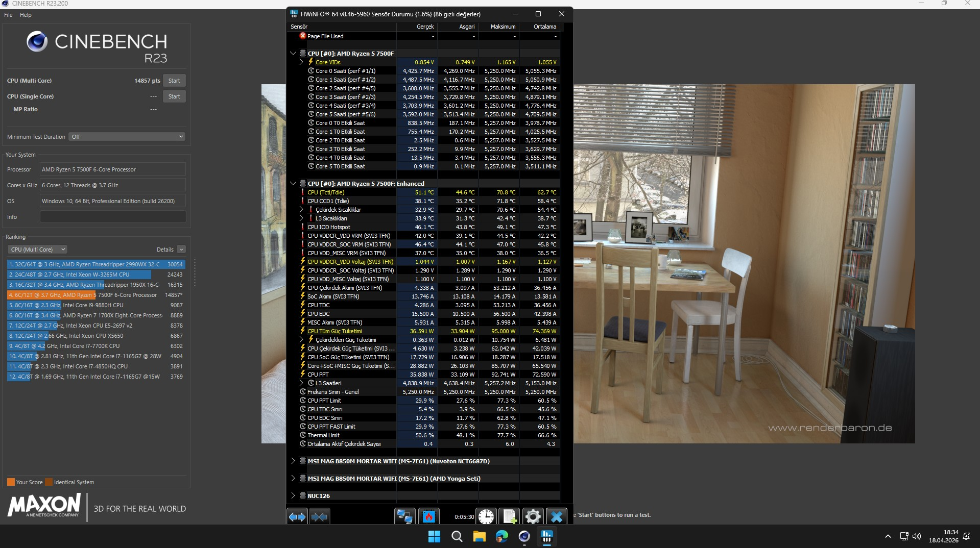Click the flame chip stress icon

click(x=428, y=517)
